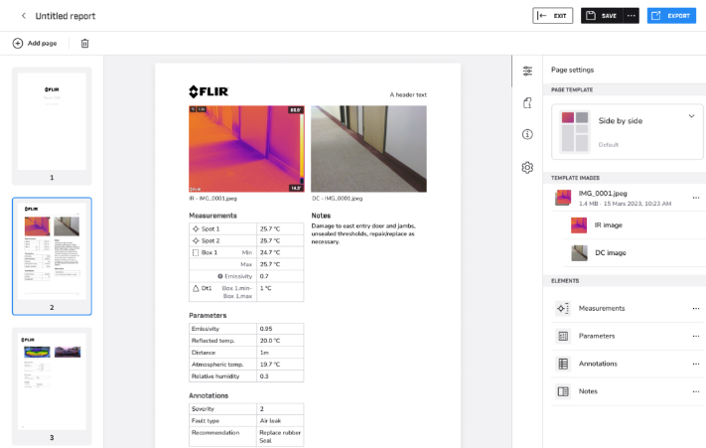Click the Export button
The image size is (706, 448).
671,16
